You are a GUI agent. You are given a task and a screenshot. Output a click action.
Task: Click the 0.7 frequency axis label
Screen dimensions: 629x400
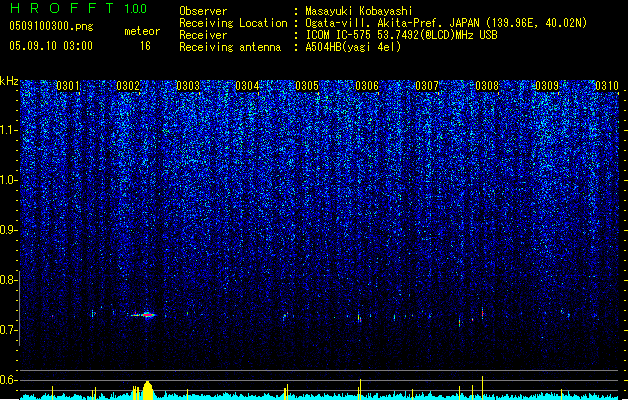click(x=9, y=330)
